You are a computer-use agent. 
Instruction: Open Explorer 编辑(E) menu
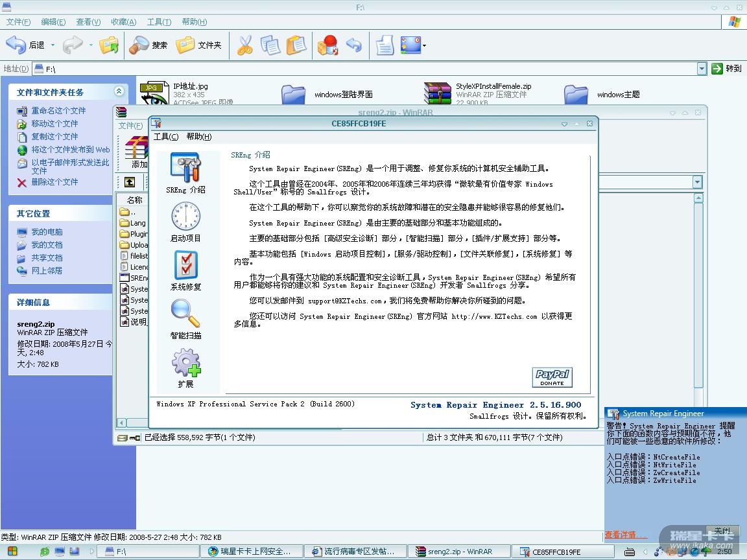click(x=53, y=22)
